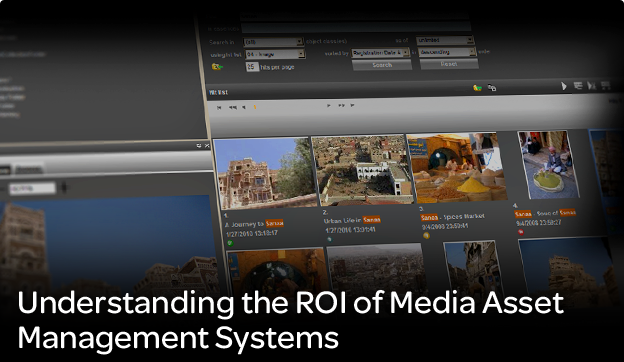This screenshot has width=624, height=362.
Task: Click the undock icon on the preview panel
Action: point(199,146)
